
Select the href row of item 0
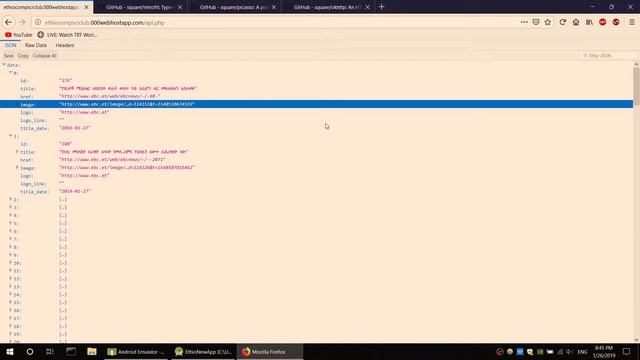coord(316,96)
